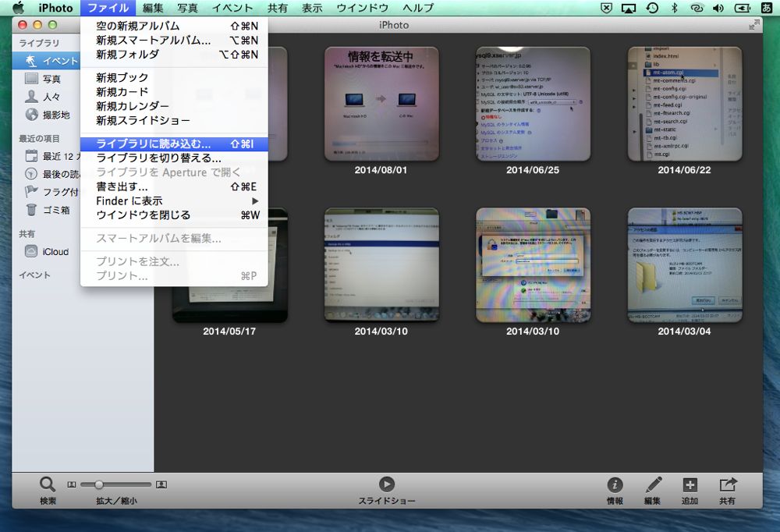The width and height of the screenshot is (780, 532).
Task: Open the iPhoto application menu
Action: [55, 8]
